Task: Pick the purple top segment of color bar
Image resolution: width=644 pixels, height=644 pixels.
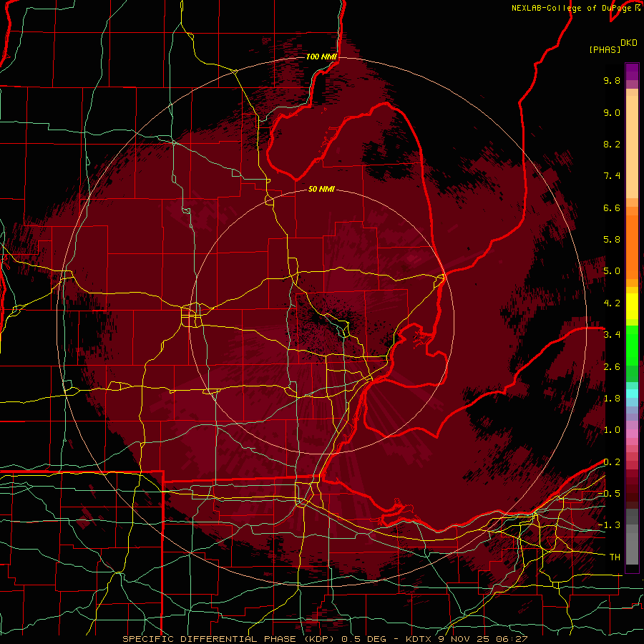Action: click(x=632, y=72)
